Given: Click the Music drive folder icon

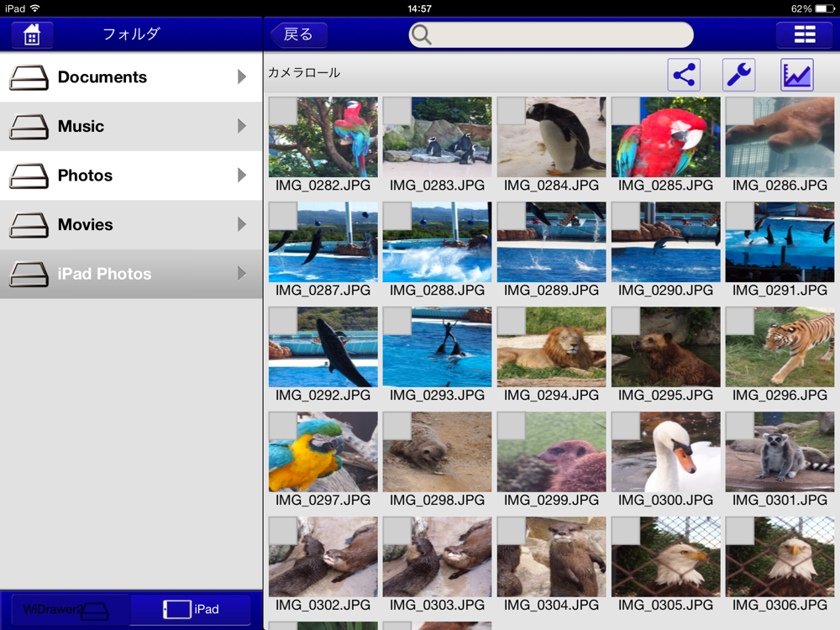Looking at the screenshot, I should [x=29, y=127].
